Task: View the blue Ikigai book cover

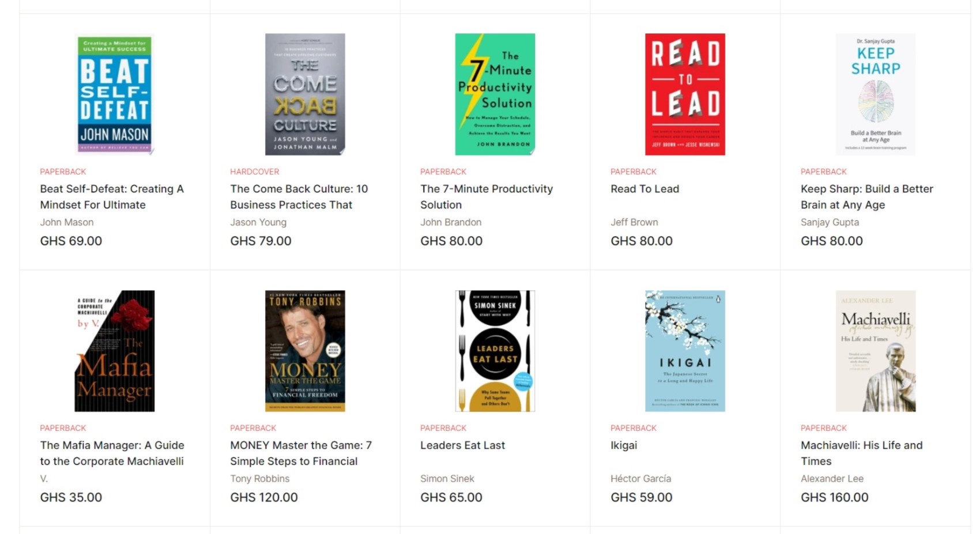Action: (685, 351)
